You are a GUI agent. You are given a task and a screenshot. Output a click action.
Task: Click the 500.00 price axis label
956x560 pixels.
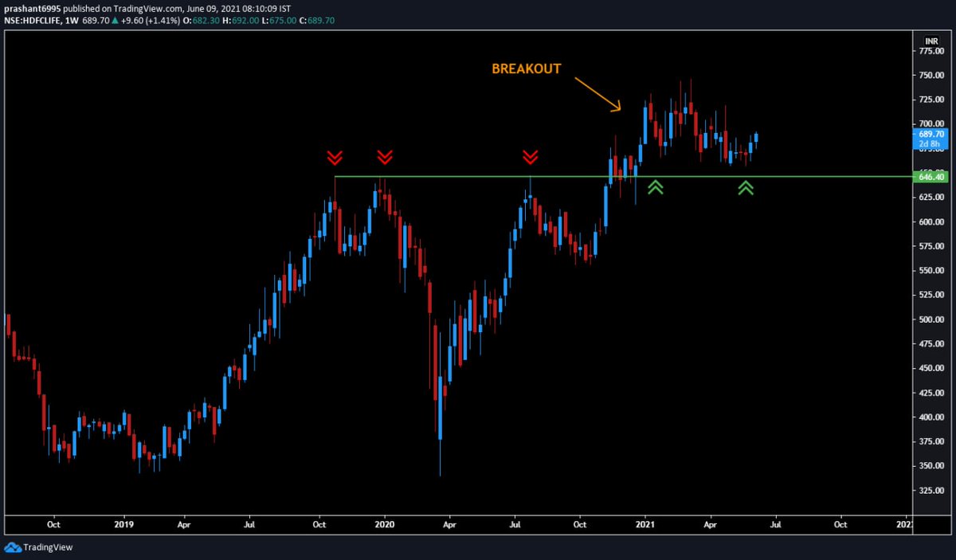[931, 319]
